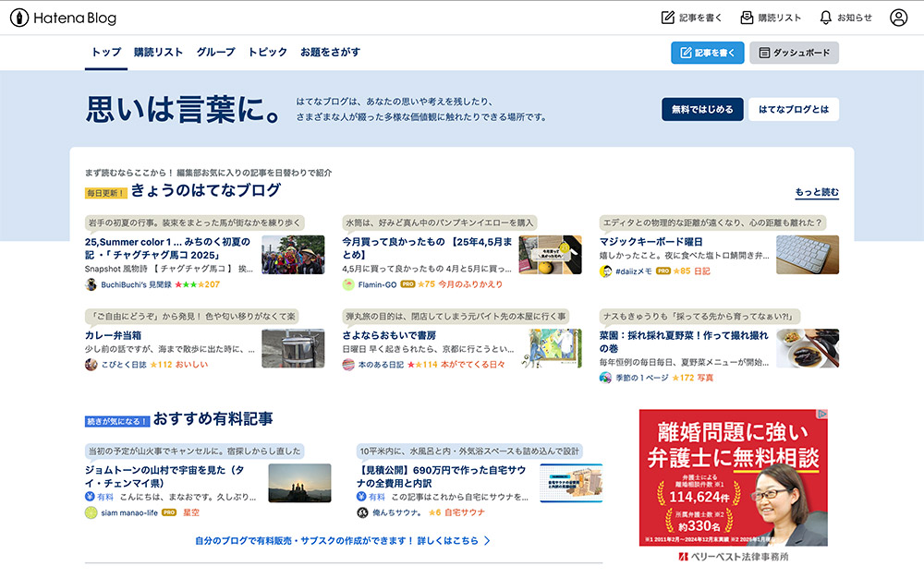924x578 pixels.
Task: Click the こぴとく日誌 blog avatar icon
Action: [91, 365]
